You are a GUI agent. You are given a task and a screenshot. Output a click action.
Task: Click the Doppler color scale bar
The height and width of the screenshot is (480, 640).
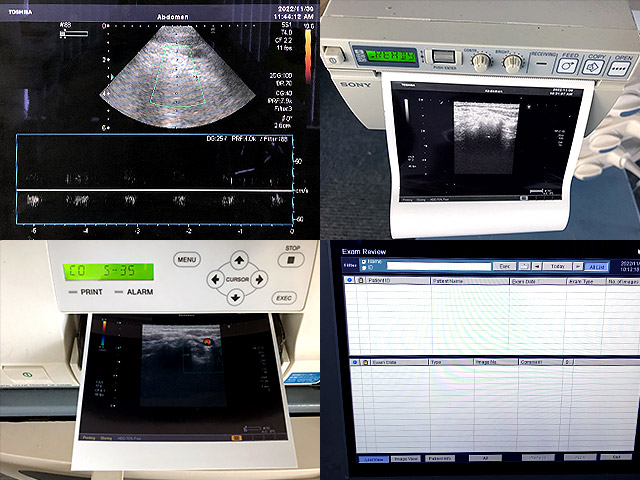[x=308, y=56]
